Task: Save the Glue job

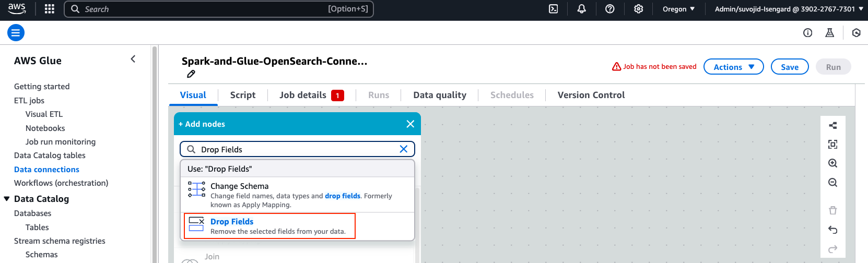Action: 790,67
